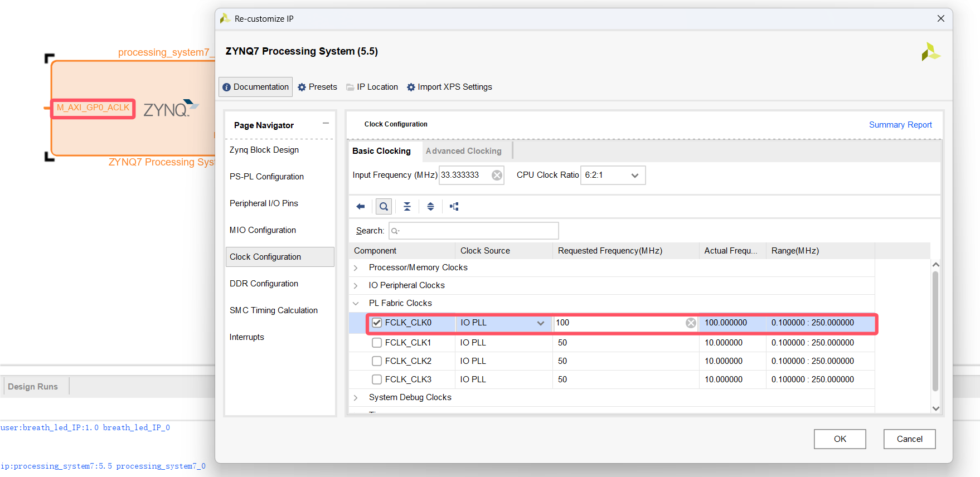Image resolution: width=980 pixels, height=477 pixels.
Task: Open the Zynq Block Design page
Action: (x=264, y=150)
